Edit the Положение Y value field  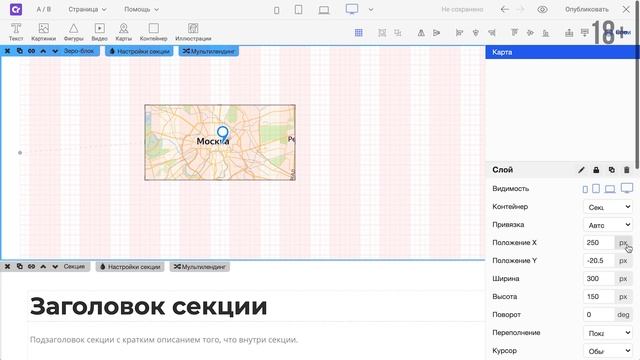point(599,260)
